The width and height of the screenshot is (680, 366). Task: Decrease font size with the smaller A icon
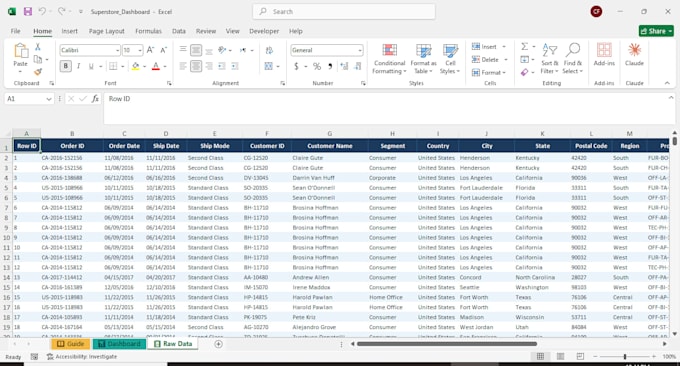pos(163,50)
